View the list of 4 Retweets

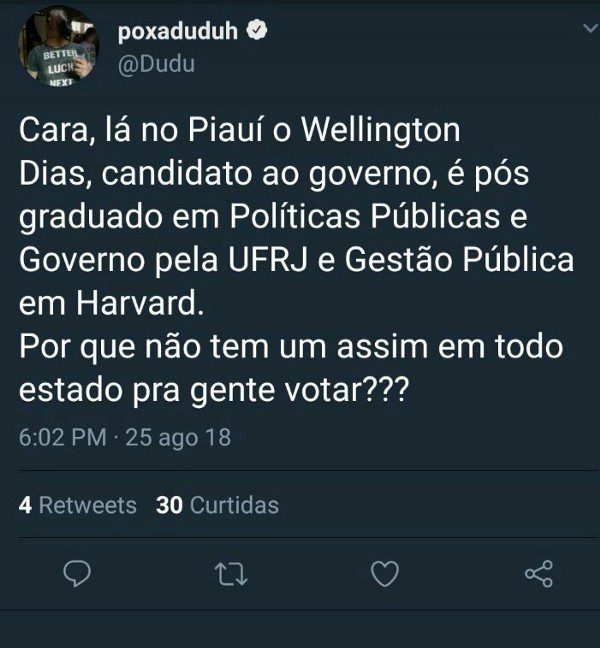[78, 505]
